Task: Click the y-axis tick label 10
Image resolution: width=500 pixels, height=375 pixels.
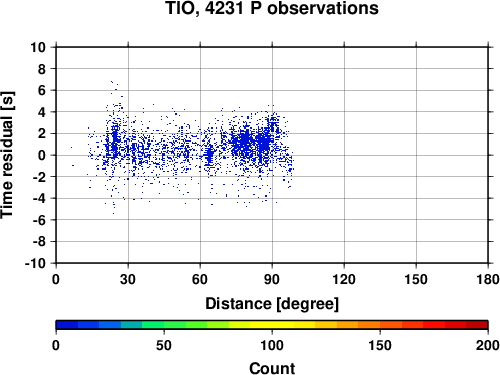Action: pos(38,47)
